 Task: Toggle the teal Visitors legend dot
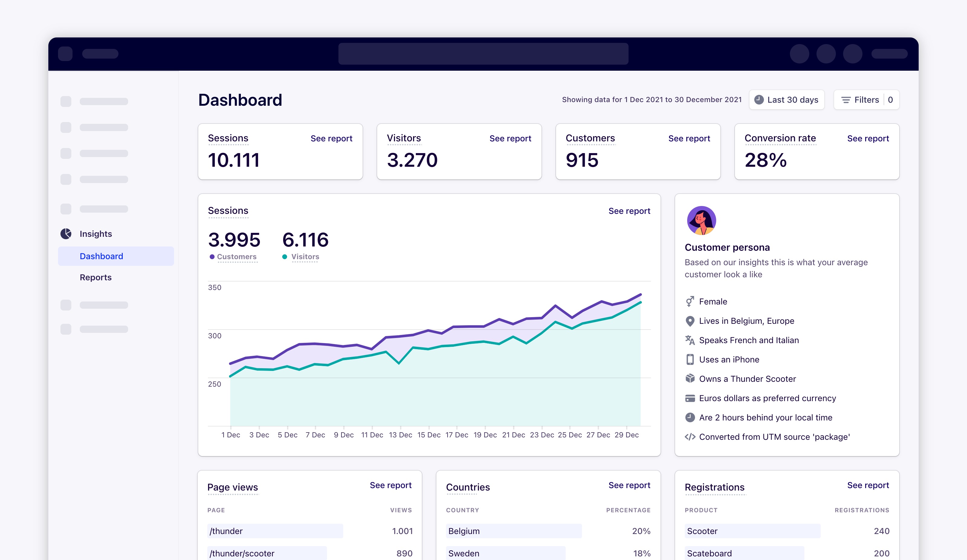click(x=284, y=257)
